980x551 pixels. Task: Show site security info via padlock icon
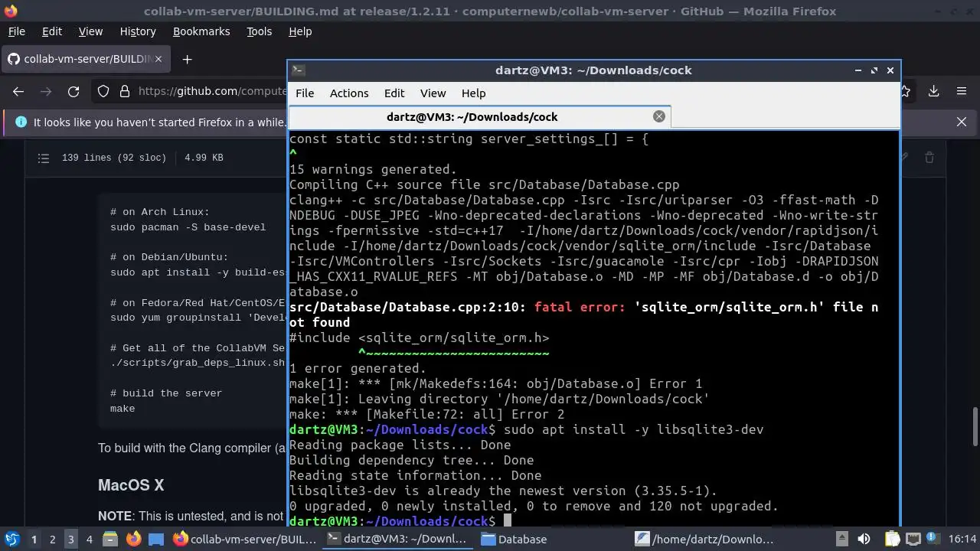point(124,91)
